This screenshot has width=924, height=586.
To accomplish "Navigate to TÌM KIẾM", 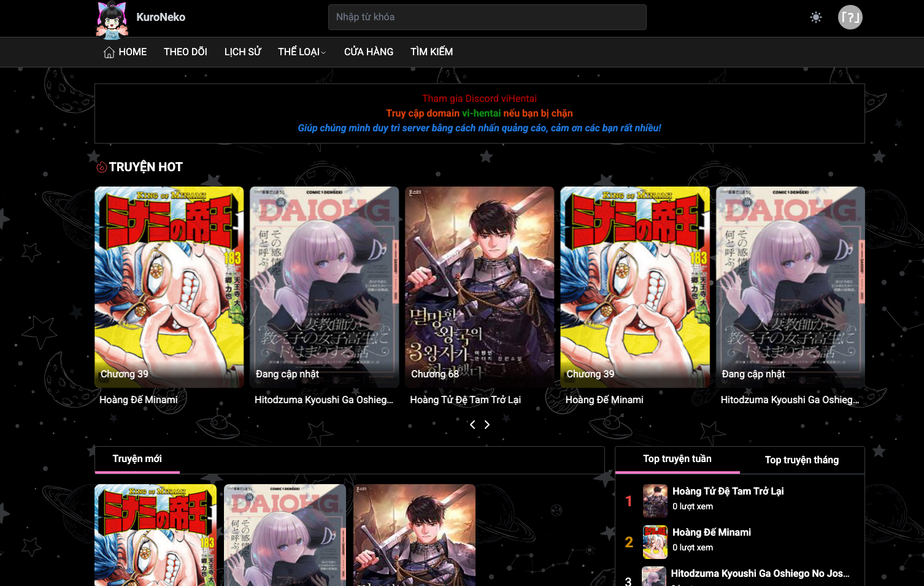I will click(432, 52).
